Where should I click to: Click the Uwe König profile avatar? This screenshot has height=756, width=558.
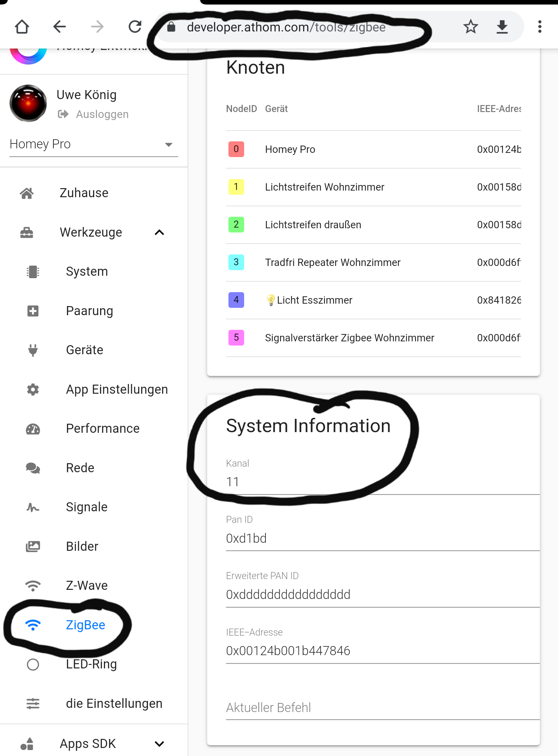pyautogui.click(x=28, y=103)
